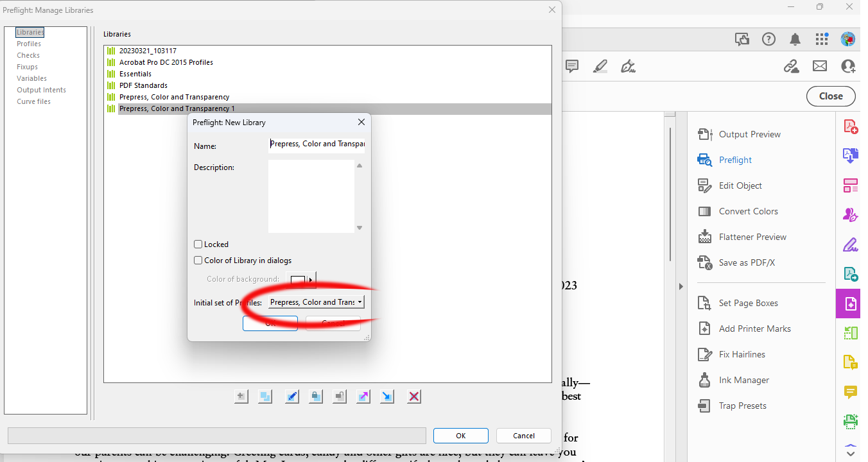Open the Comment tool speech bubble icon
868x462 pixels.
(x=571, y=66)
